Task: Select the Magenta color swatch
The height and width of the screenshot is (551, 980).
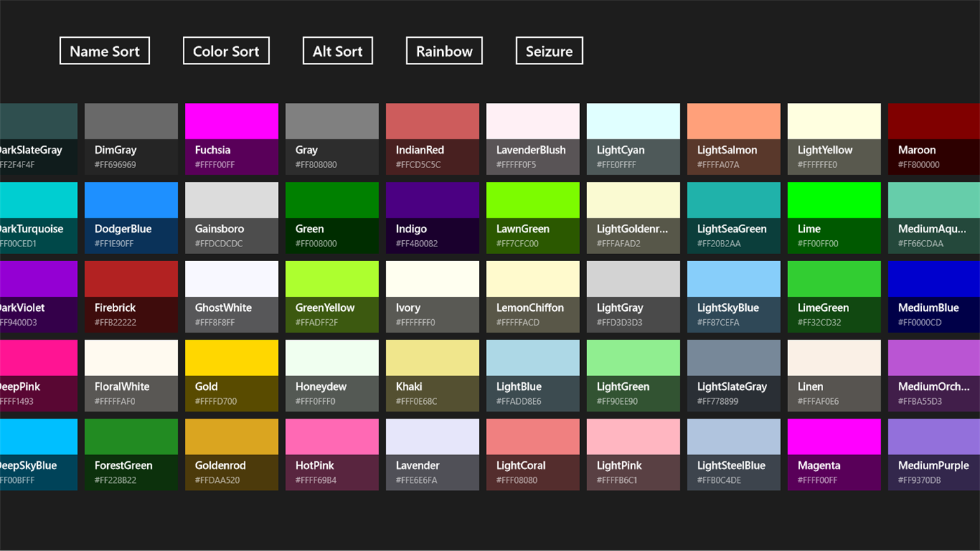Action: [x=834, y=454]
